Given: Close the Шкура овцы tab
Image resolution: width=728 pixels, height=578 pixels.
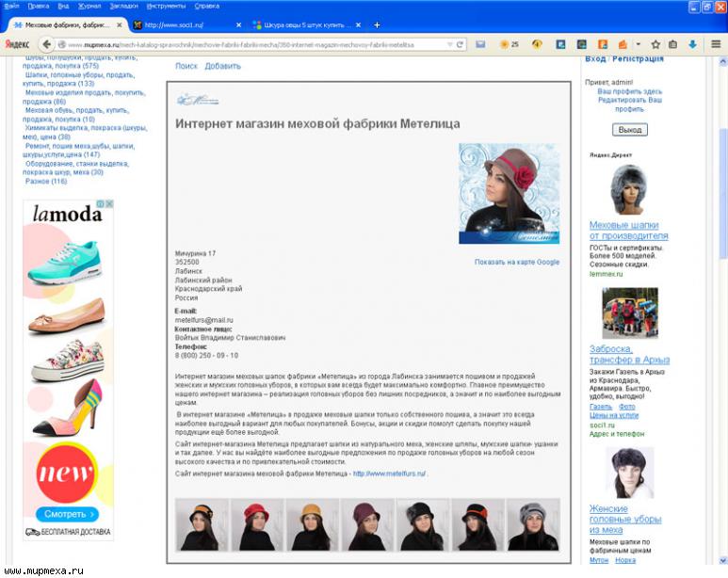Looking at the screenshot, I should [x=358, y=25].
